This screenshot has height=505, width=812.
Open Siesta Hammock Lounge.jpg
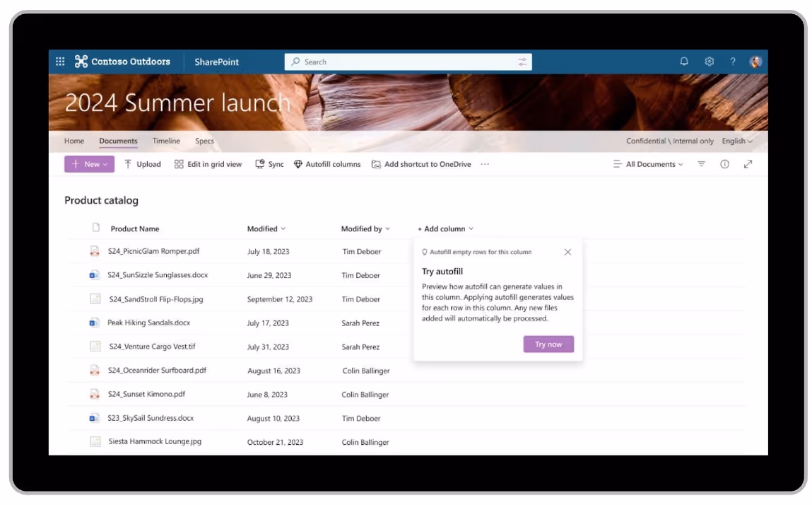pyautogui.click(x=155, y=441)
